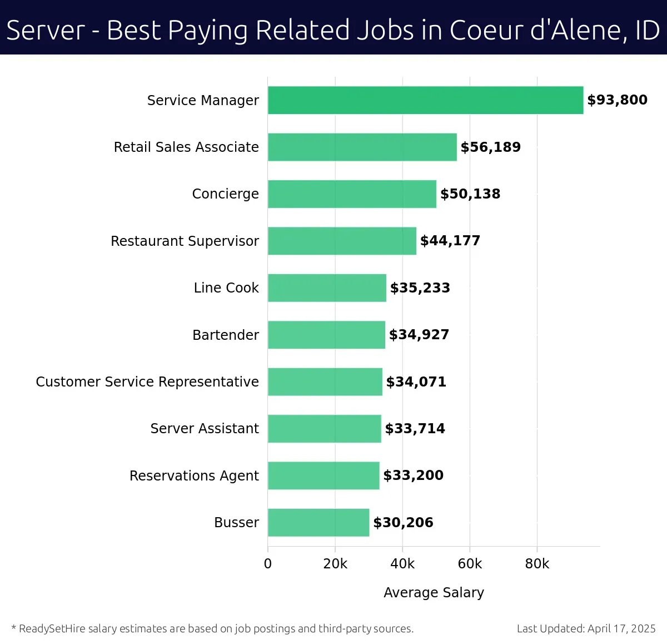Click the 'Busser' category label
Image resolution: width=667 pixels, height=644 pixels.
tap(237, 523)
